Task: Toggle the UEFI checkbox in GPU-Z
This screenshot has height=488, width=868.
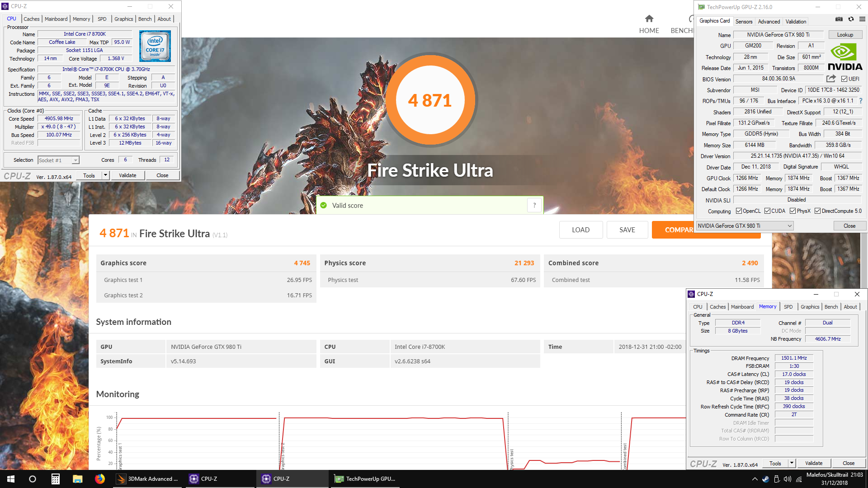Action: pyautogui.click(x=844, y=79)
